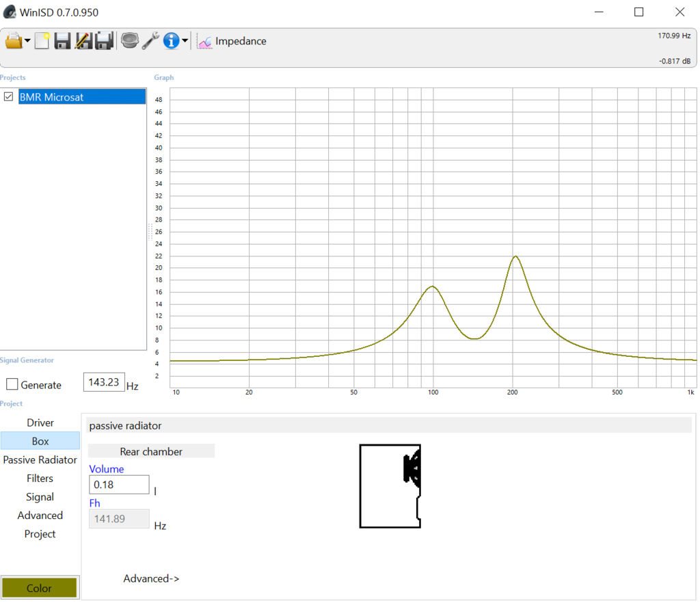Image resolution: width=700 pixels, height=603 pixels.
Task: Switch to the Filters tab
Action: click(40, 479)
